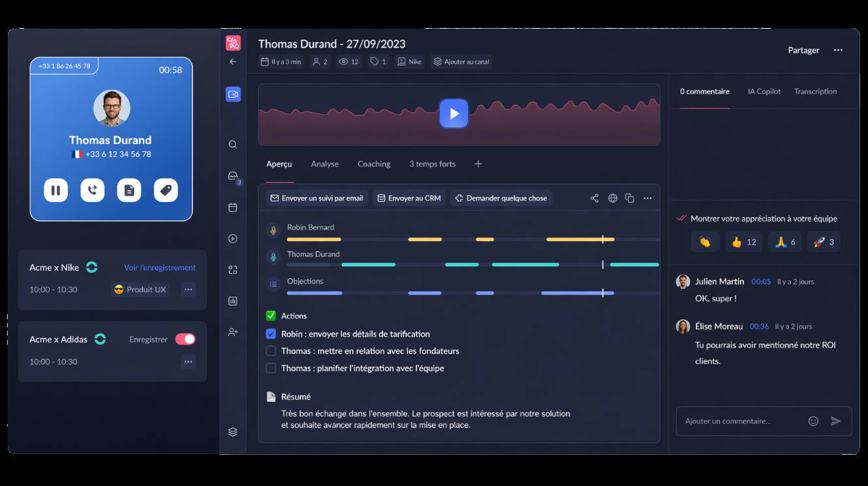The image size is (868, 486).
Task: Open the analytics chart icon in sidebar
Action: (x=233, y=301)
